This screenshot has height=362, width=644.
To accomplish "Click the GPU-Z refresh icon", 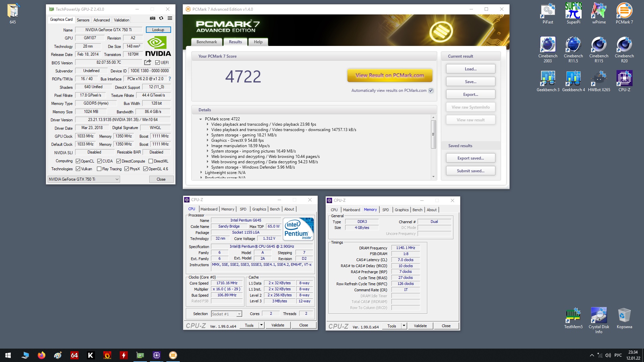I will [161, 18].
